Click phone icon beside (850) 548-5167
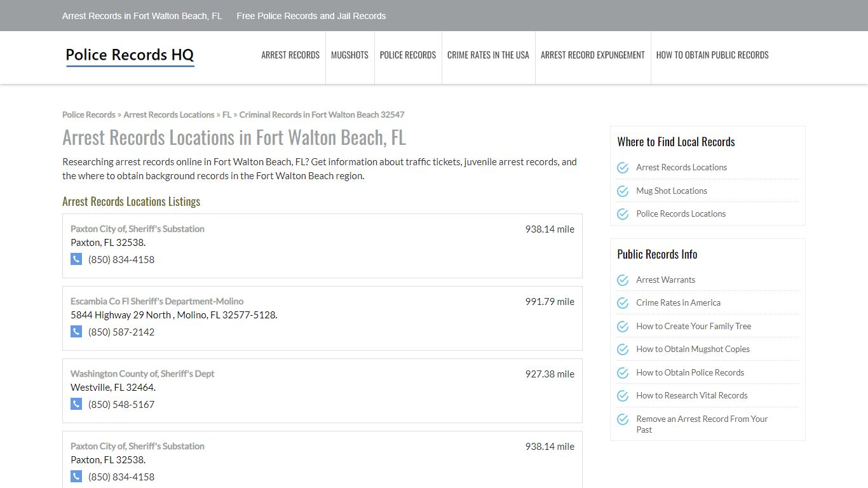The width and height of the screenshot is (868, 488). tap(76, 404)
